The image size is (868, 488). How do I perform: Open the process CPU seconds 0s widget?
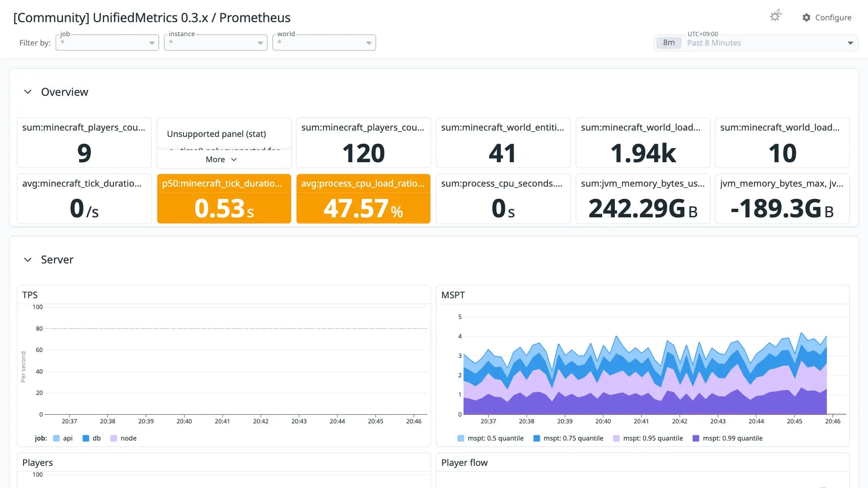(x=503, y=199)
